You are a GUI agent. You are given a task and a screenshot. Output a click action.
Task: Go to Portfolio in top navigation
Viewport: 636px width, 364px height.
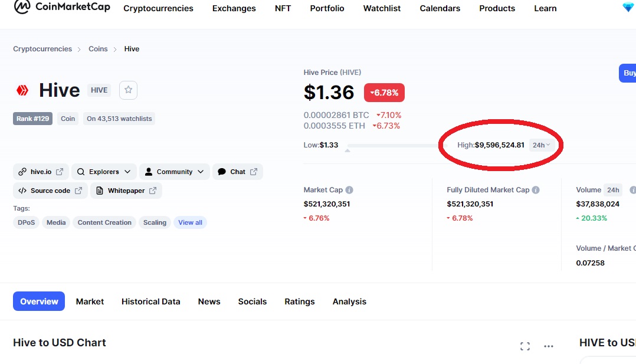point(327,8)
